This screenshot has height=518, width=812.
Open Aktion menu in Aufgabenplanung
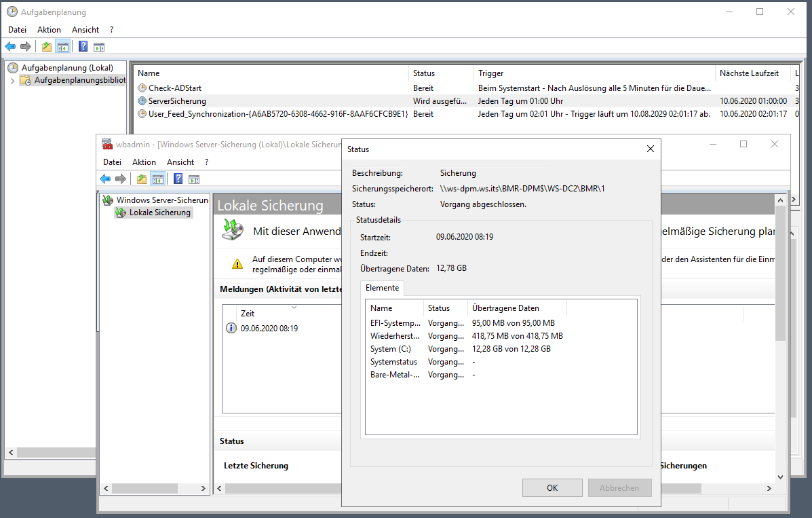point(49,30)
